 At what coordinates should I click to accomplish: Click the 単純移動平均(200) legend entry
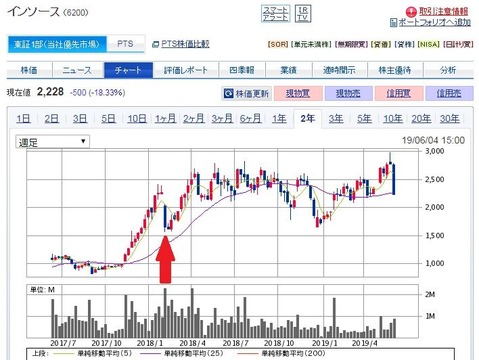point(282,353)
